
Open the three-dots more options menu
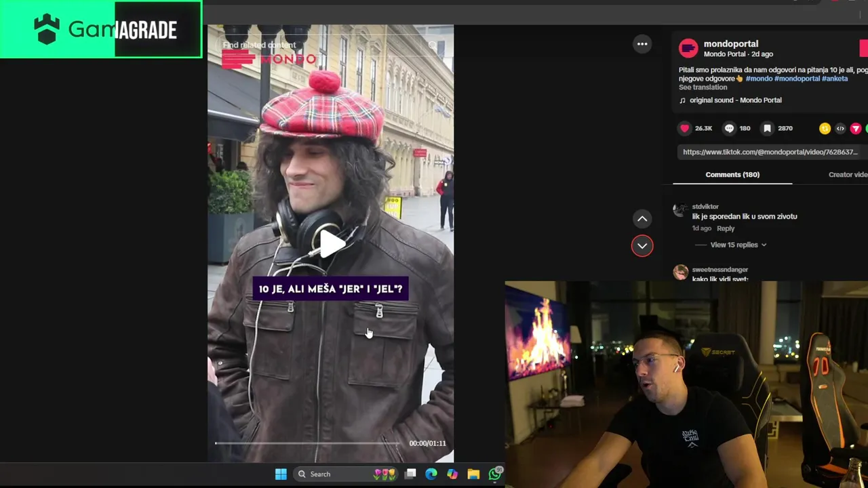[x=642, y=44]
